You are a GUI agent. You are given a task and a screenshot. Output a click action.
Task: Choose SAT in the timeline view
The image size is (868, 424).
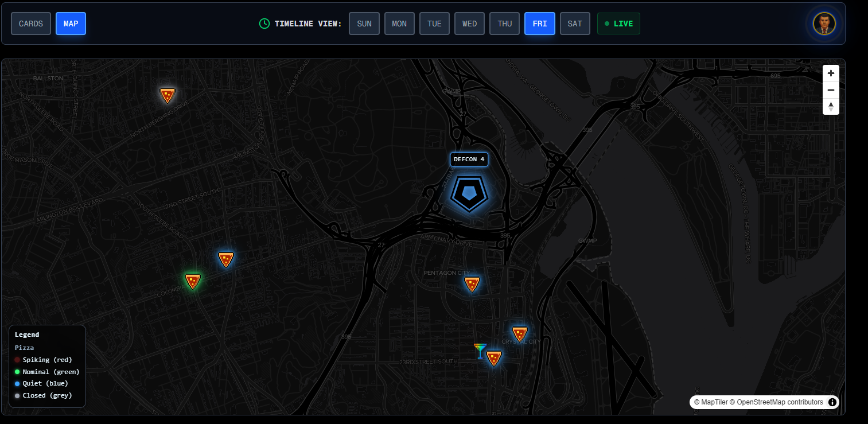click(575, 24)
